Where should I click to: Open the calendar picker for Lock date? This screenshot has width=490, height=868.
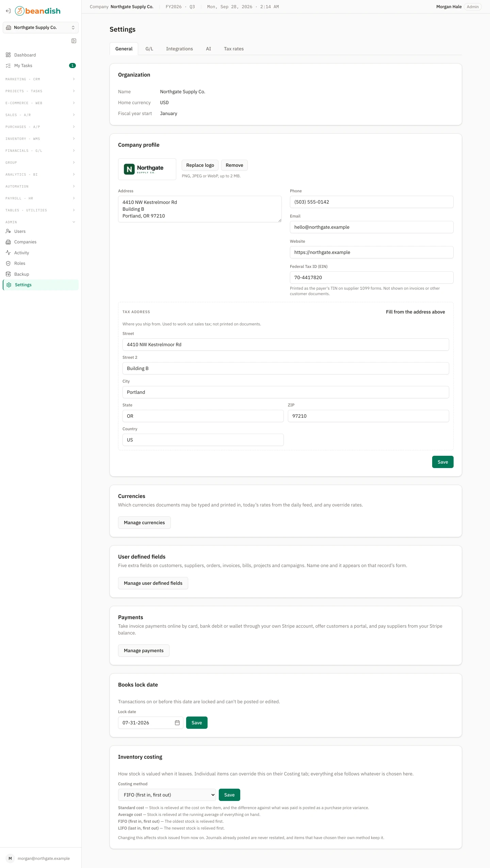[x=177, y=723]
